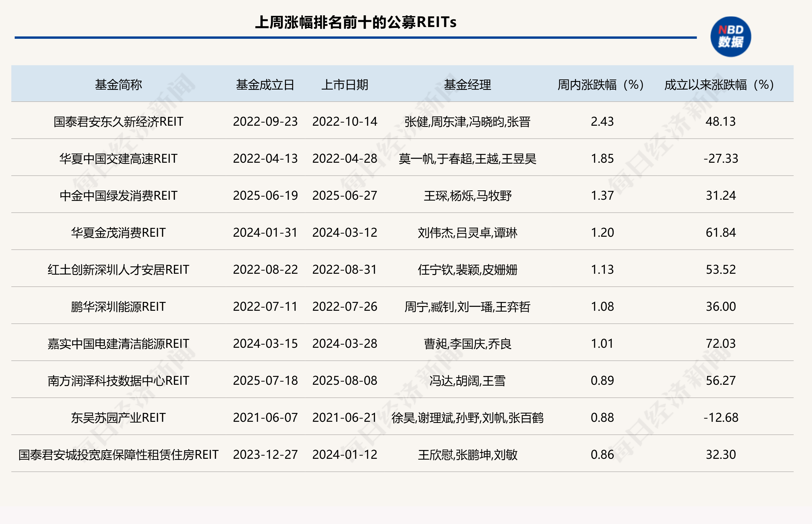Viewport: 812px width, 524px height.
Task: Click since-inception value 72.03
Action: click(720, 344)
